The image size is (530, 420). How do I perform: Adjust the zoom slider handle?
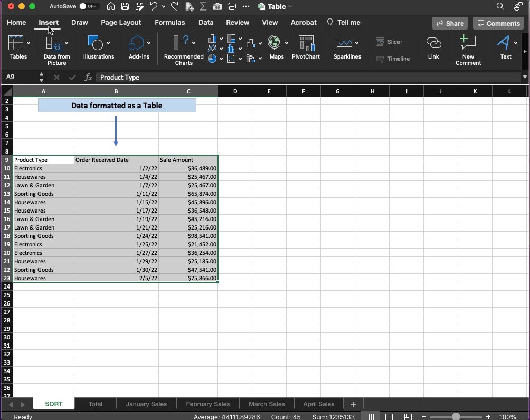pos(456,417)
